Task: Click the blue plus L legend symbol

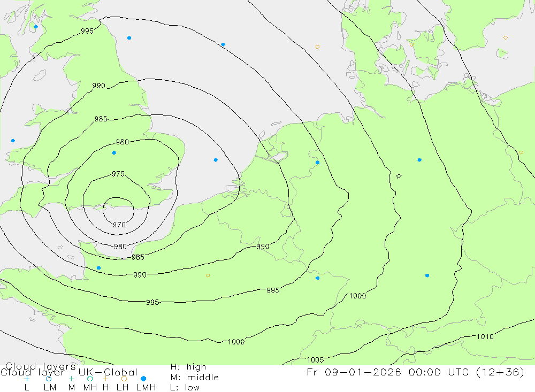Action: [x=27, y=379]
